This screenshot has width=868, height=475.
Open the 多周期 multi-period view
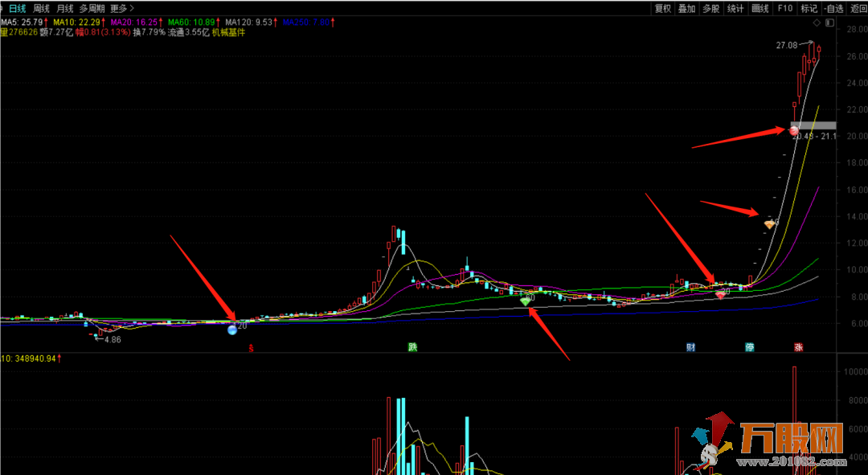92,8
